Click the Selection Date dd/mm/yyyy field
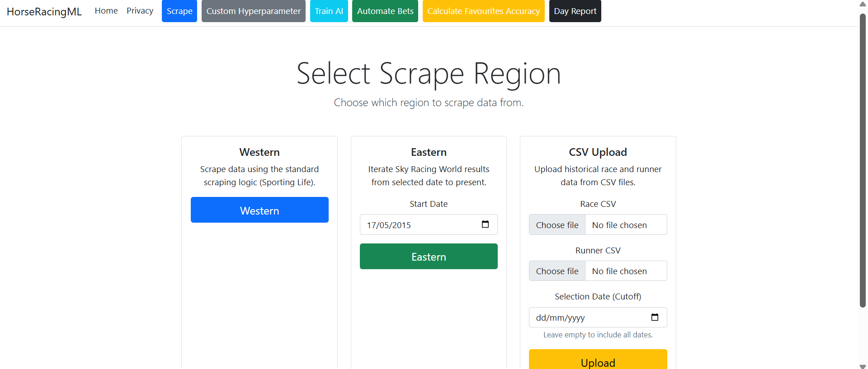 click(598, 318)
